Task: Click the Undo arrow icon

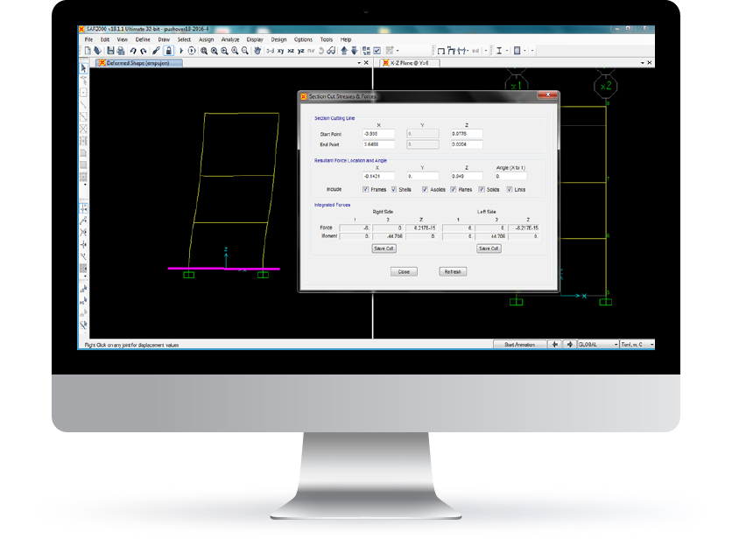Action: 133,51
